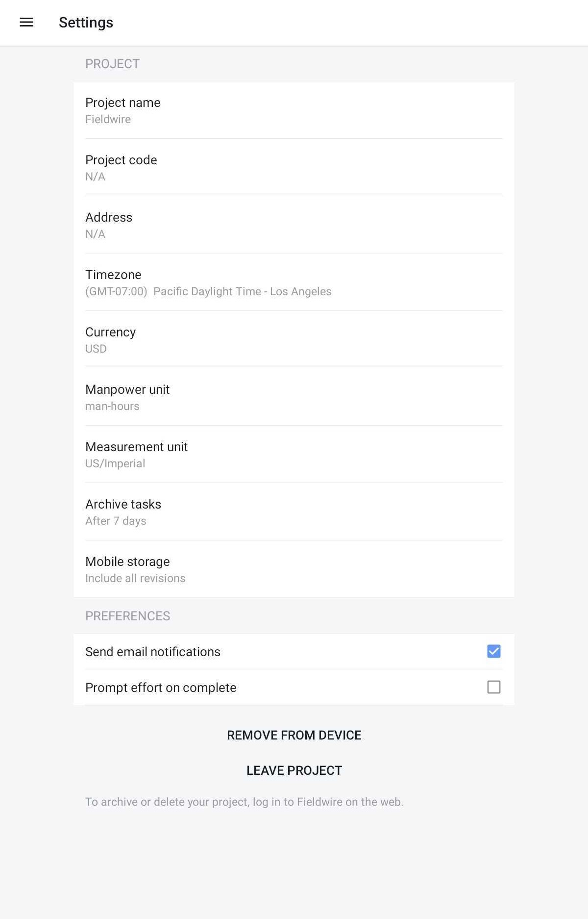Toggle the Prompt effort checkbox
This screenshot has height=919, width=588.
493,687
